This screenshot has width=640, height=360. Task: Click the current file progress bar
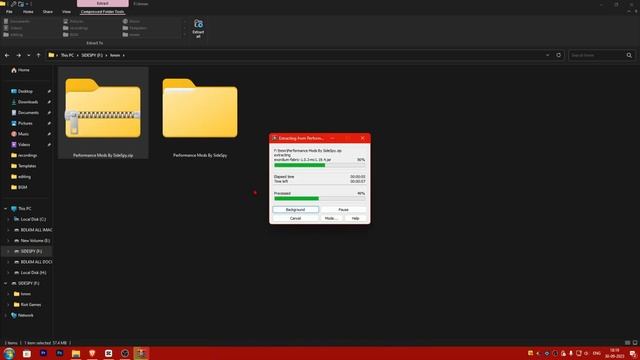coord(320,165)
